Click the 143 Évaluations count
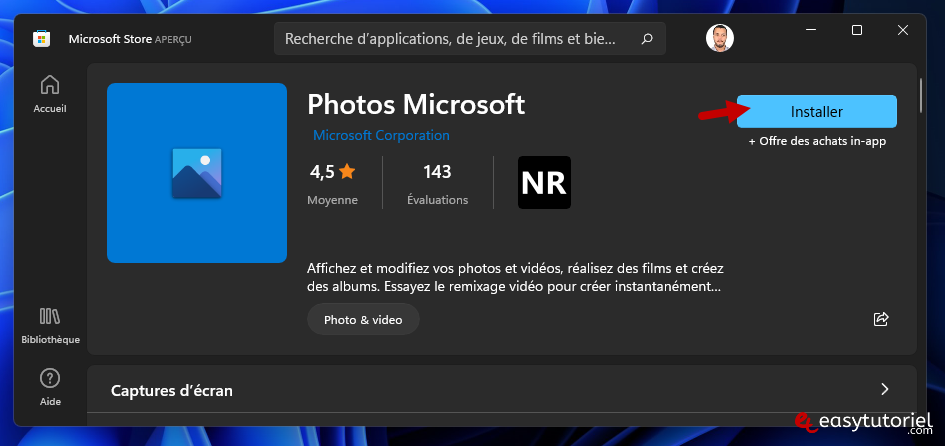This screenshot has height=446, width=945. 438,183
